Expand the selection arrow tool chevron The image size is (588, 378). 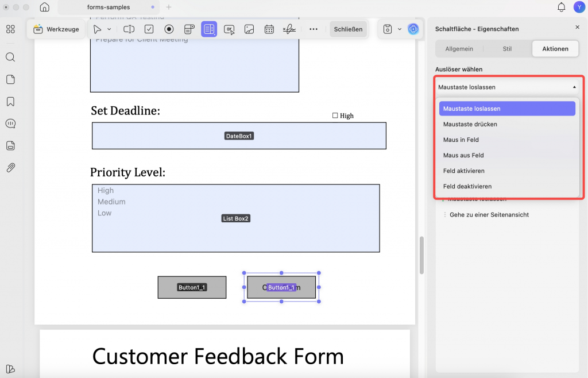tap(109, 29)
